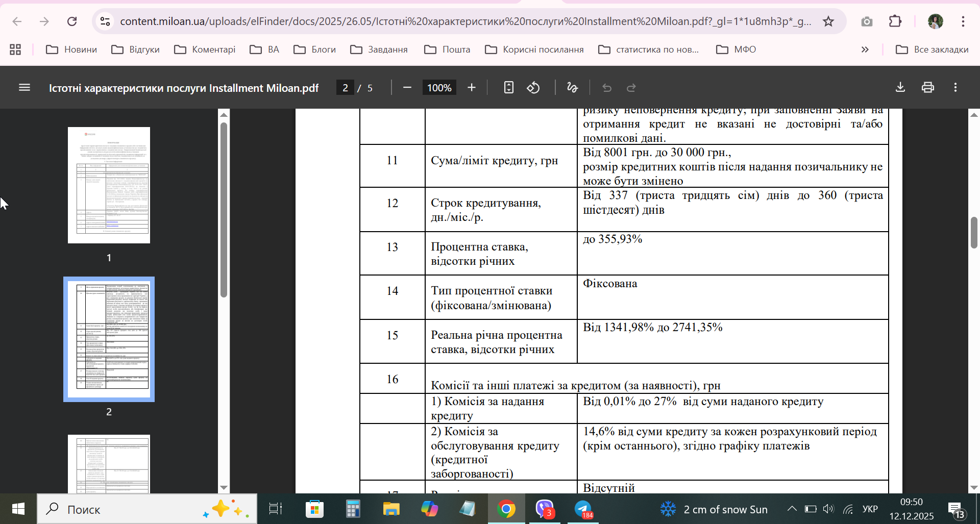This screenshot has width=980, height=524.
Task: Expand the system tray hidden icons
Action: [792, 509]
